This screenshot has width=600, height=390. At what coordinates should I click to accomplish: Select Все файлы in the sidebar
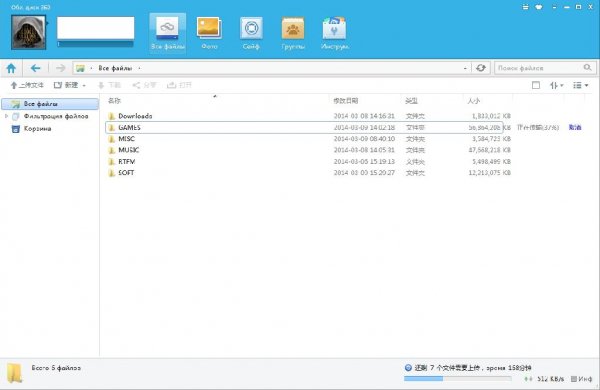[50, 104]
